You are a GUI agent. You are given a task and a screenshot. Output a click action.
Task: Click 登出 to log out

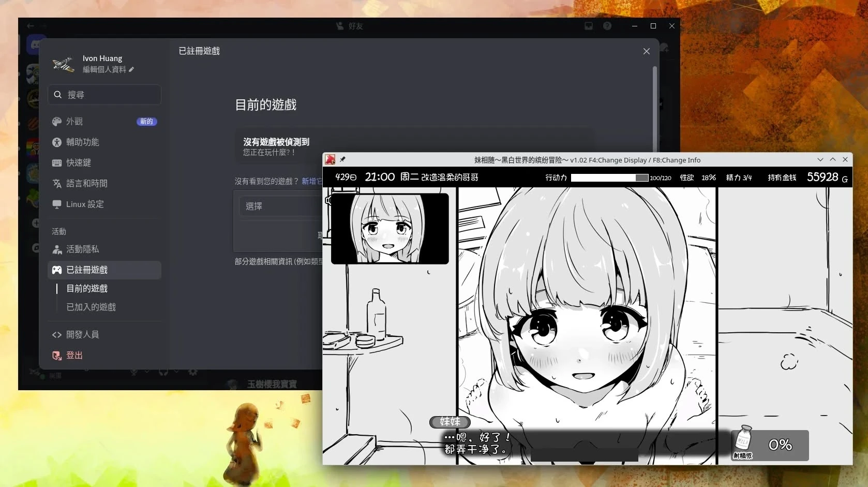[104, 355]
